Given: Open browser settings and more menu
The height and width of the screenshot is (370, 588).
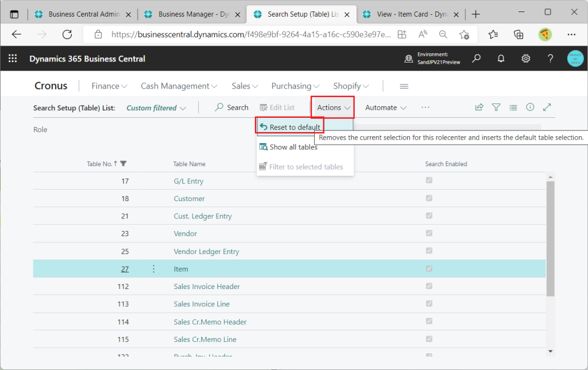Looking at the screenshot, I should pos(571,34).
